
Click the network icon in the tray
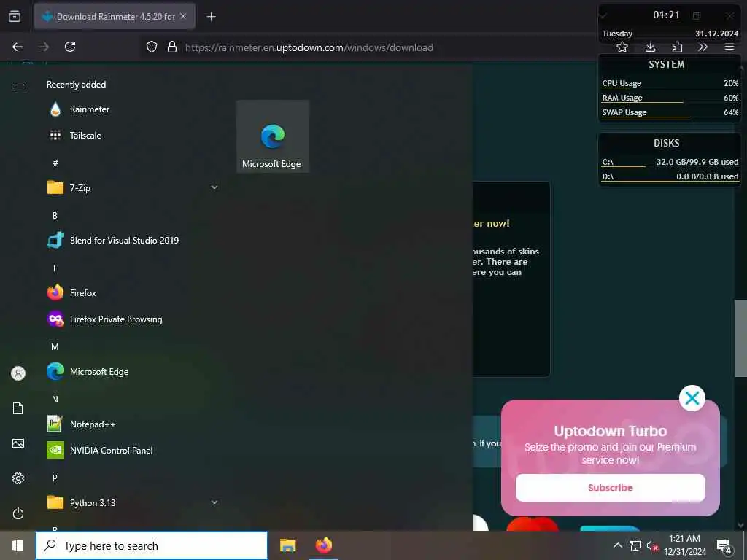coord(635,545)
